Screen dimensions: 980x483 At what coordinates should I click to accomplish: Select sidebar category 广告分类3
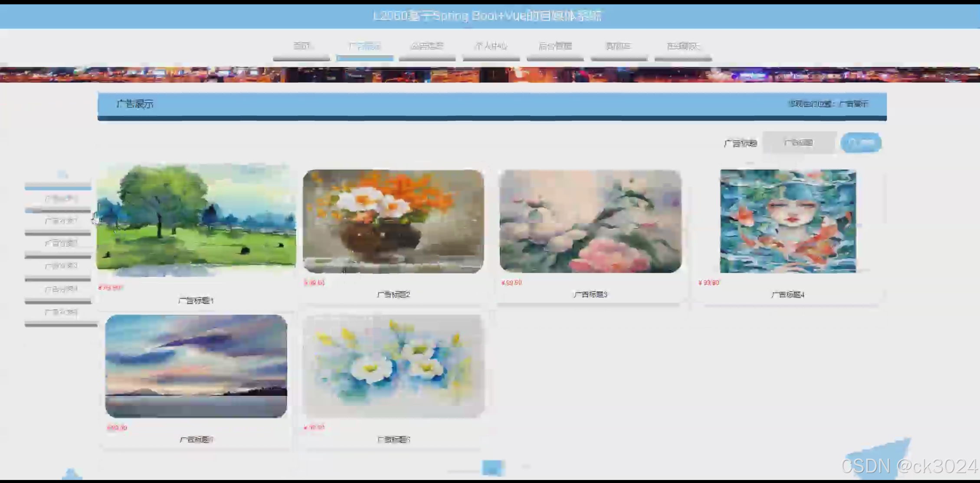click(59, 266)
